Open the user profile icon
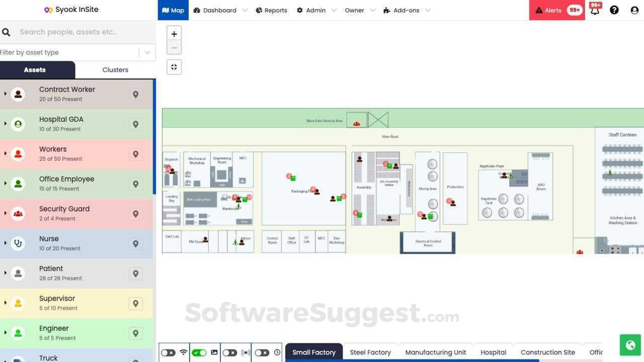Viewport: 644px width, 362px height. (634, 10)
